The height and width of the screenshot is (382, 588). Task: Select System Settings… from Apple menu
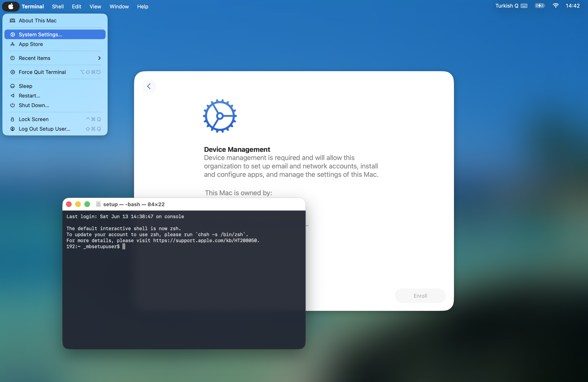55,35
